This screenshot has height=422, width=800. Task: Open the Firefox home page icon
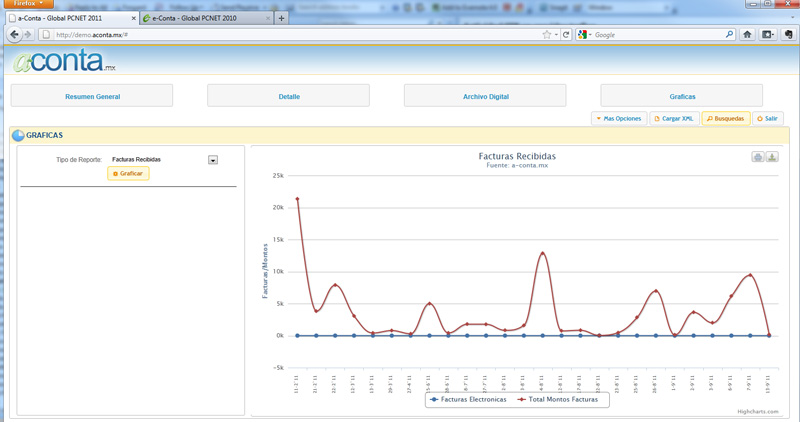coord(747,35)
